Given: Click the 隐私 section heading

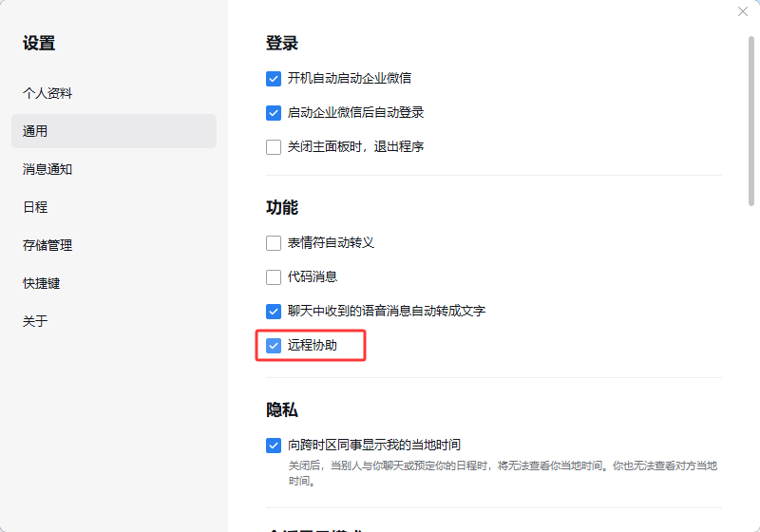Looking at the screenshot, I should click(x=282, y=409).
